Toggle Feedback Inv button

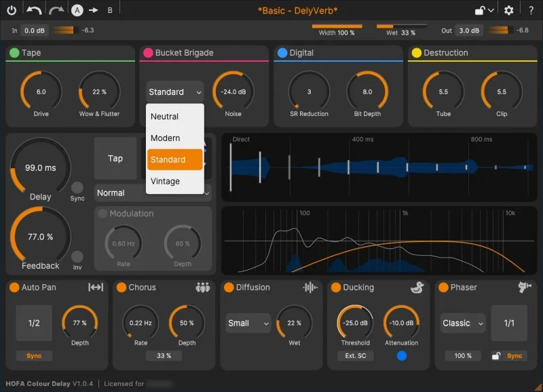click(x=77, y=257)
